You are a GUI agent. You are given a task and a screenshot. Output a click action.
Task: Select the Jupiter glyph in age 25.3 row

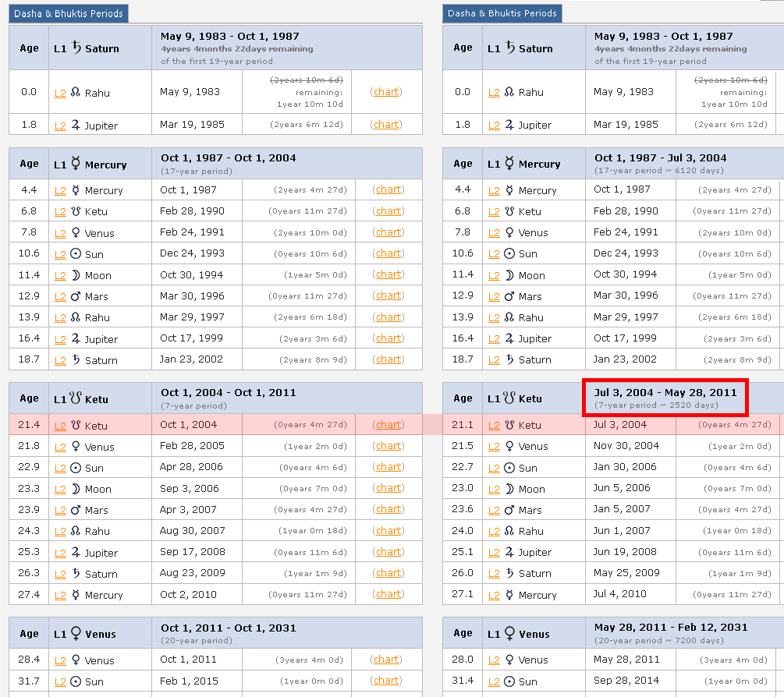pos(76,552)
